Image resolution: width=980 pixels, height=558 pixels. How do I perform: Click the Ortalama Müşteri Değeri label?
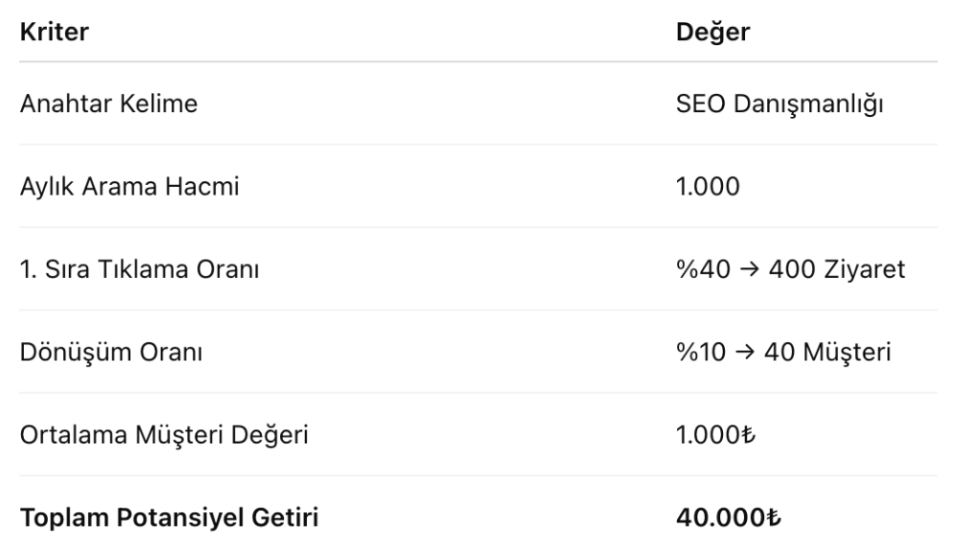pyautogui.click(x=164, y=435)
